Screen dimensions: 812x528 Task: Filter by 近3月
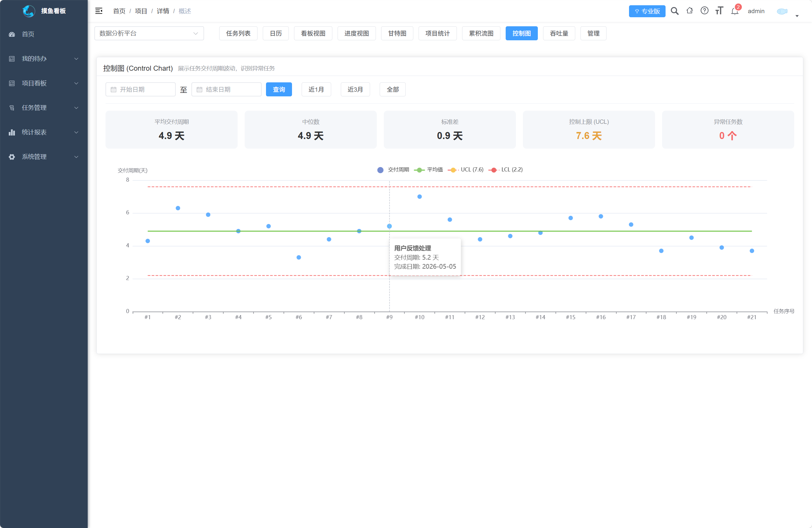(x=355, y=90)
